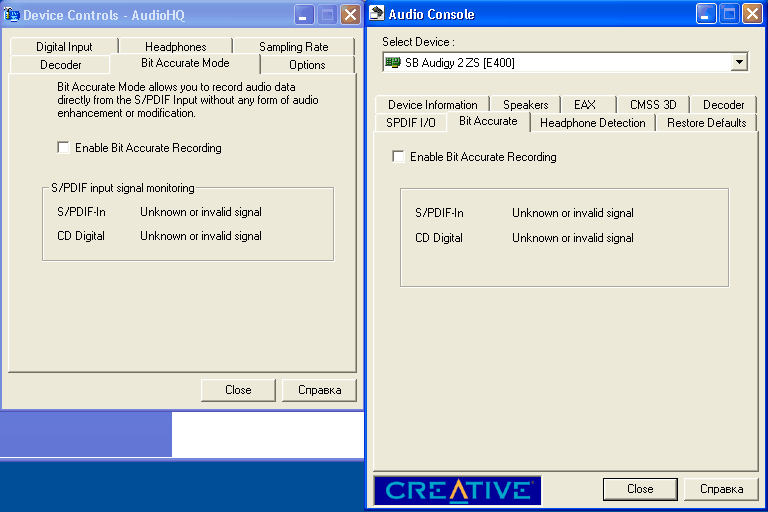Open the Headphones tab in AudioHQ
Image resolution: width=768 pixels, height=512 pixels.
(176, 47)
